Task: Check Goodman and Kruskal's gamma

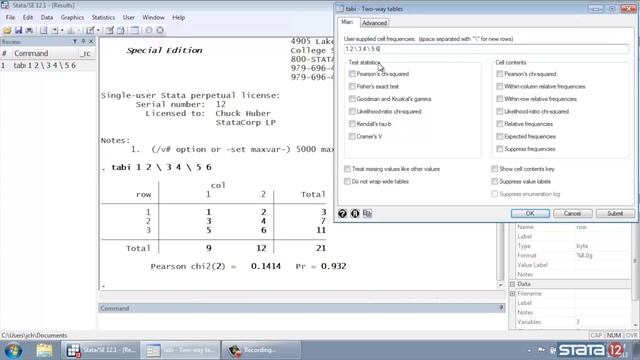Action: (352, 99)
